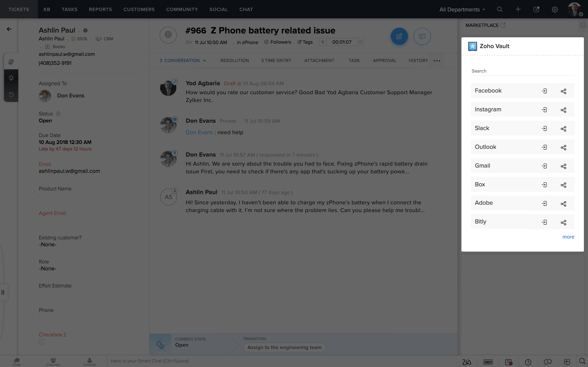
Task: Click the reply compose button on ticket
Action: coord(399,36)
